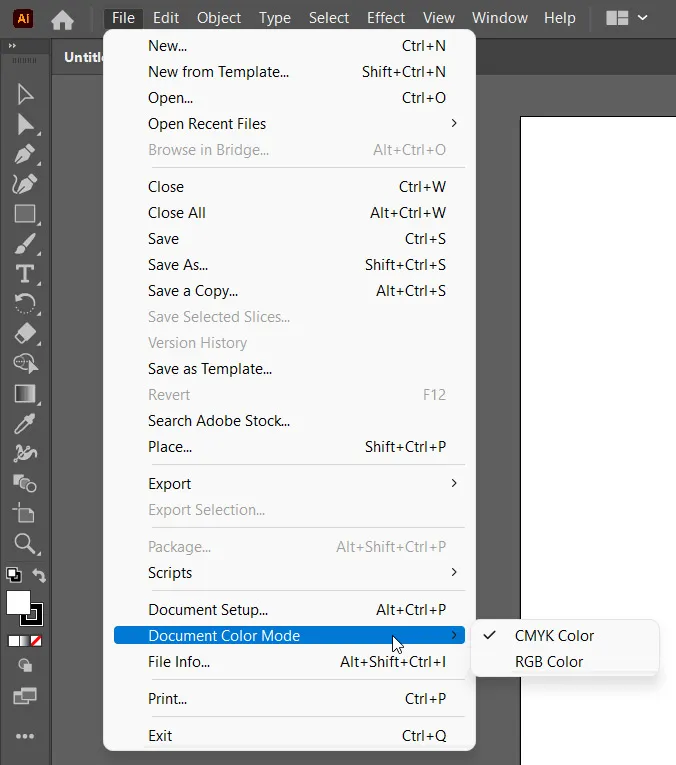Open Edit Toolbar three dots
Viewport: 676px width, 765px height.
click(x=25, y=736)
